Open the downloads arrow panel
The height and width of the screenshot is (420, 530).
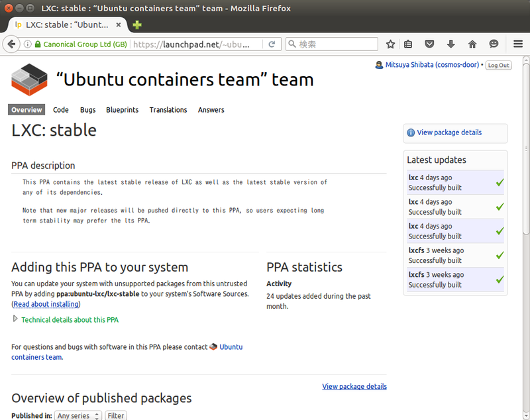tap(451, 44)
